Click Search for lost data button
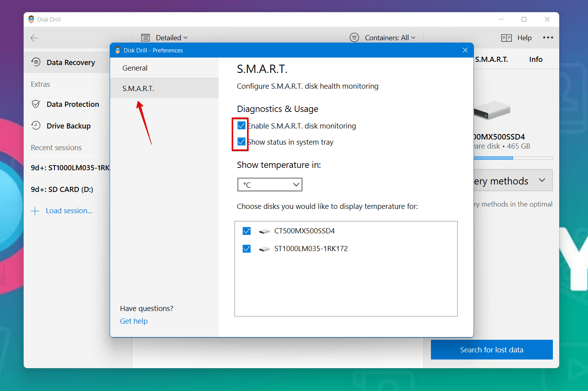 492,350
